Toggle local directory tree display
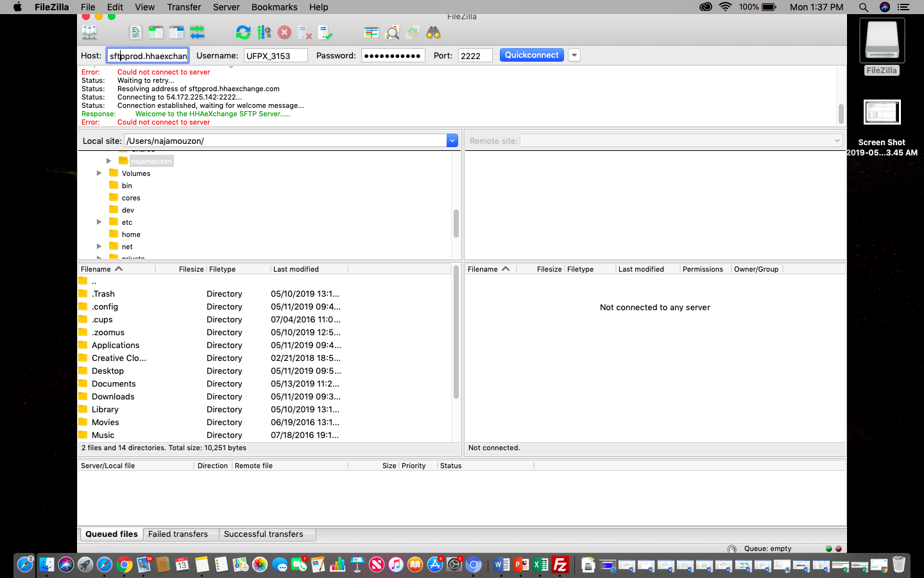This screenshot has height=578, width=924. 156,32
